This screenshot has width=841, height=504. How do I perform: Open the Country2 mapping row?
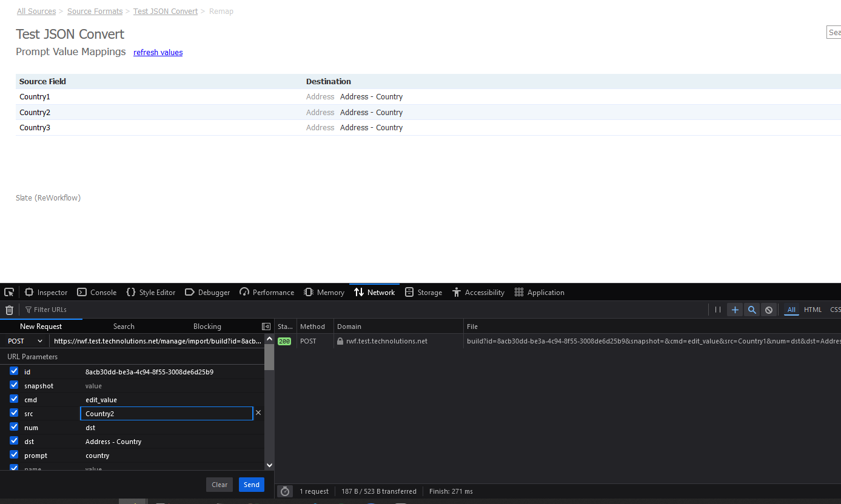pyautogui.click(x=428, y=113)
